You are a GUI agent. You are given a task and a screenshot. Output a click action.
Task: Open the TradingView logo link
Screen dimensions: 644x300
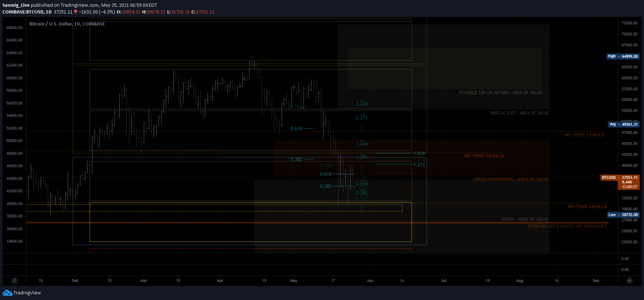click(x=22, y=293)
